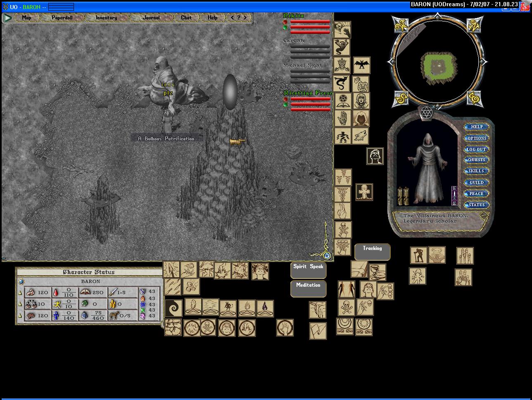
Task: Expand the paperdoll title scroll corner
Action: [484, 215]
